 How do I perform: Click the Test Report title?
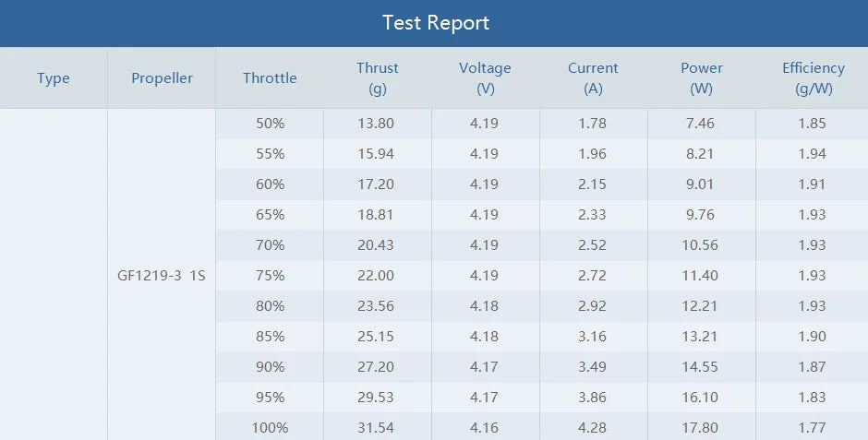coord(435,23)
